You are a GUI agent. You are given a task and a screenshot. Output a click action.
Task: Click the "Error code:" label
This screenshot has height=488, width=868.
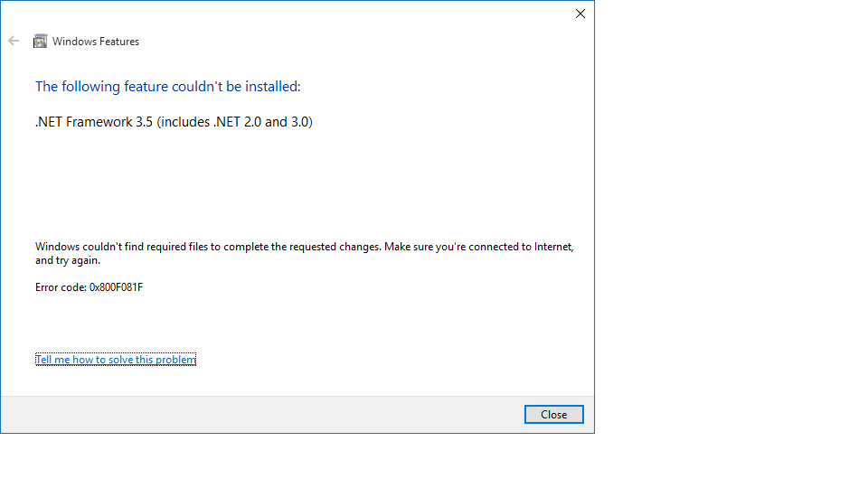pyautogui.click(x=61, y=287)
